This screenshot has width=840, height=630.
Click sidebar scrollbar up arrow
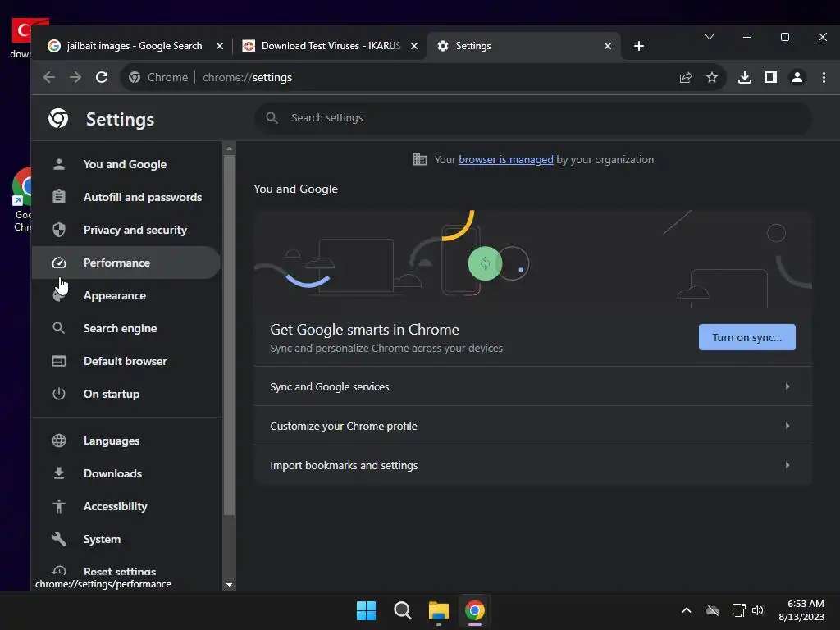[x=230, y=148]
